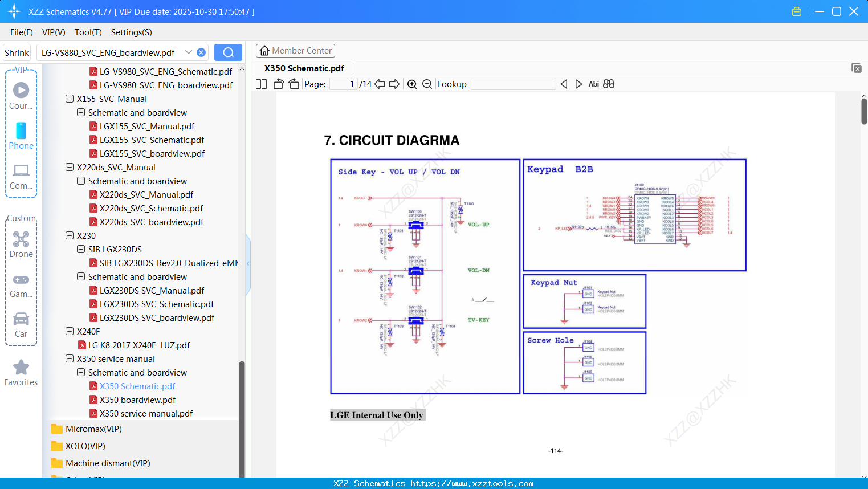
Task: Open the boardview file dropdown list
Action: click(x=189, y=52)
